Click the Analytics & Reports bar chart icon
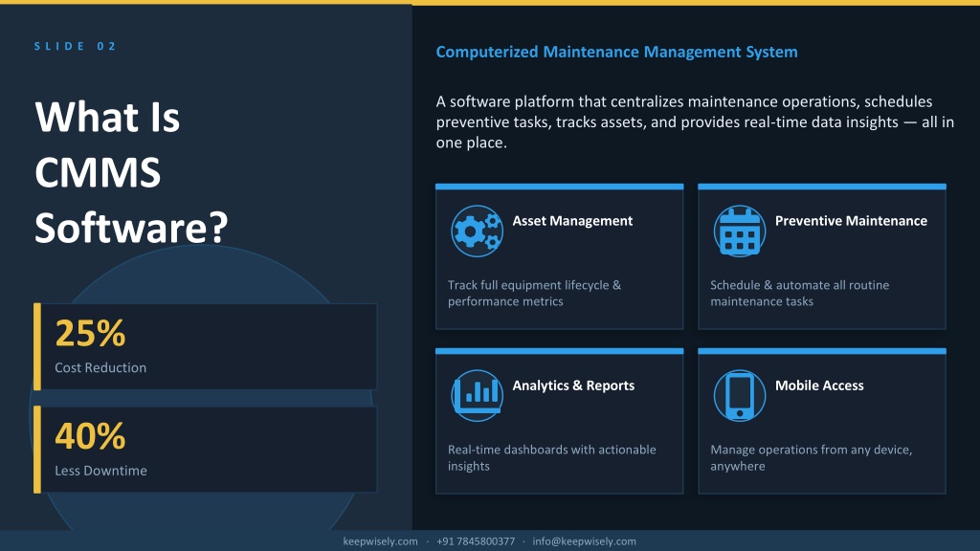 click(477, 395)
